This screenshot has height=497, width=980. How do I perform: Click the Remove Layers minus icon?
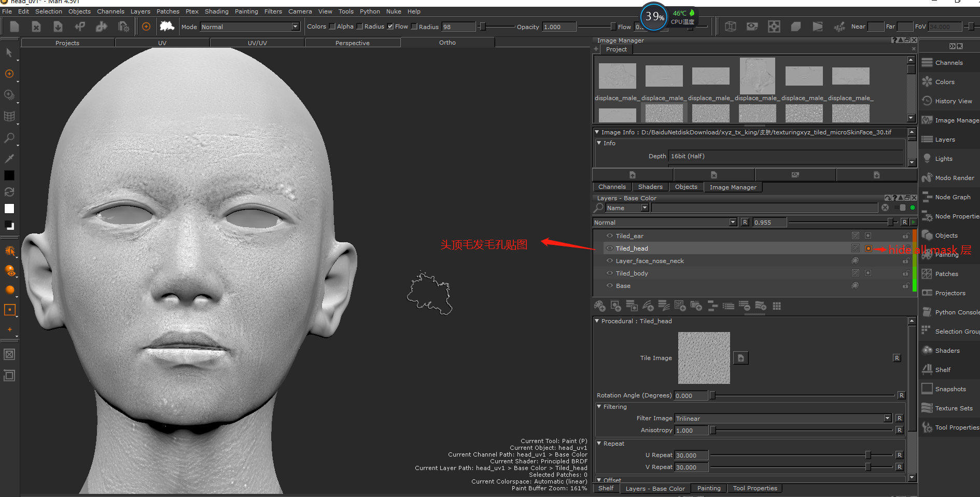pos(744,306)
